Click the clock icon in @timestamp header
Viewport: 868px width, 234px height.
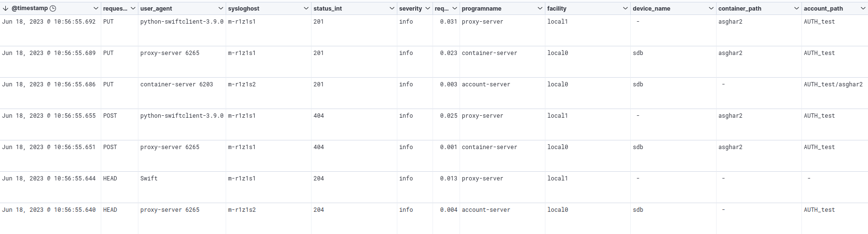[53, 8]
